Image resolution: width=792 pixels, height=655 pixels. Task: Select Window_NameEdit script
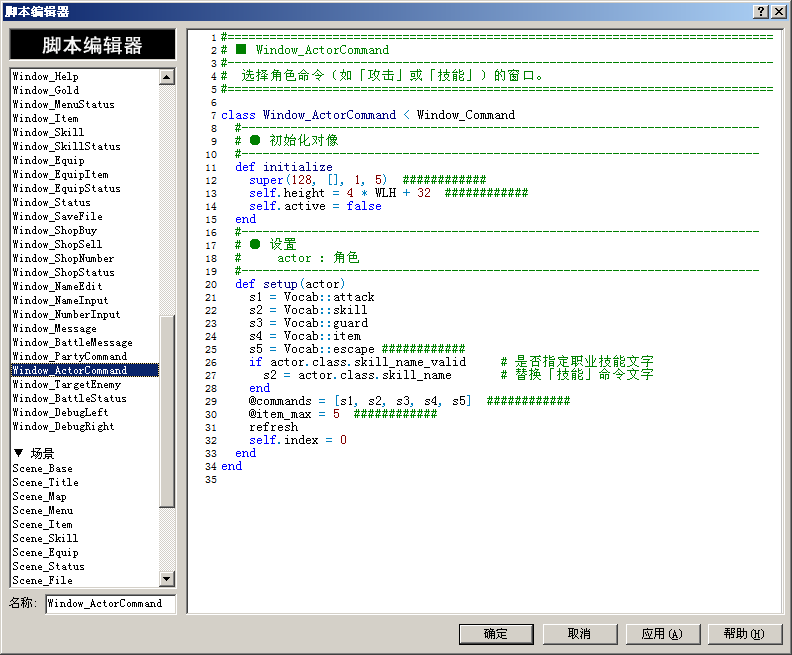85,286
